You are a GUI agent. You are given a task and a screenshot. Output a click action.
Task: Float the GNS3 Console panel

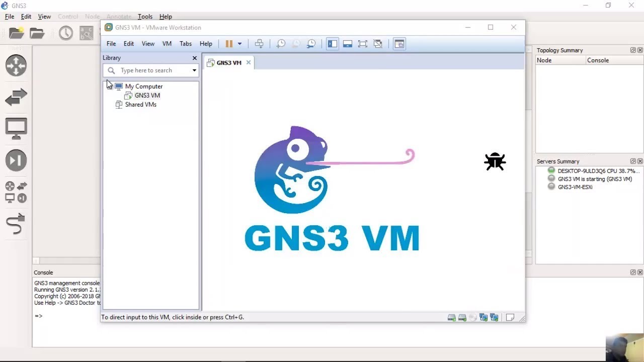633,273
